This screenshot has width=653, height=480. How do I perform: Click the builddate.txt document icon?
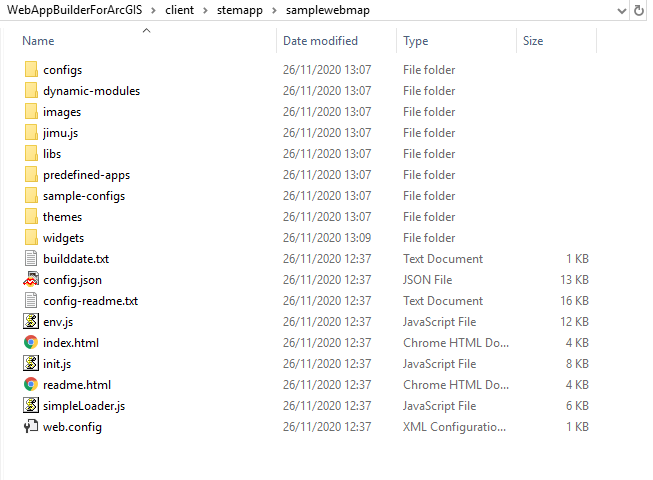[x=31, y=258]
